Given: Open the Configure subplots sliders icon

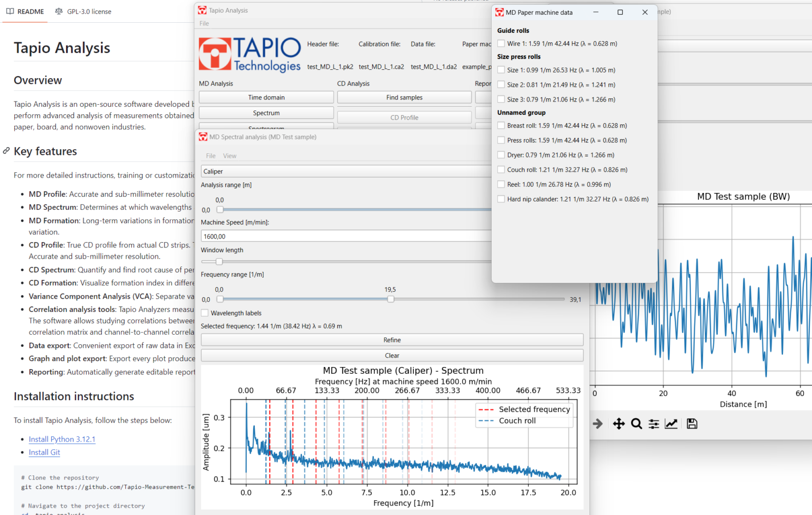Looking at the screenshot, I should click(653, 424).
